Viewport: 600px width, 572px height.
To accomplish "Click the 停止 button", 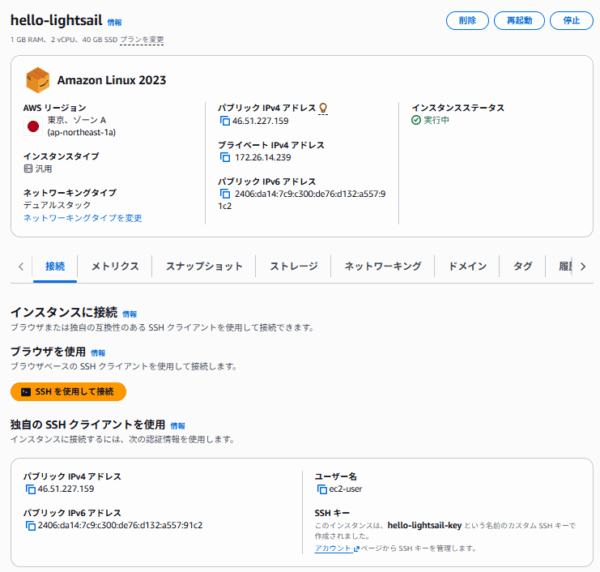I will [x=571, y=21].
